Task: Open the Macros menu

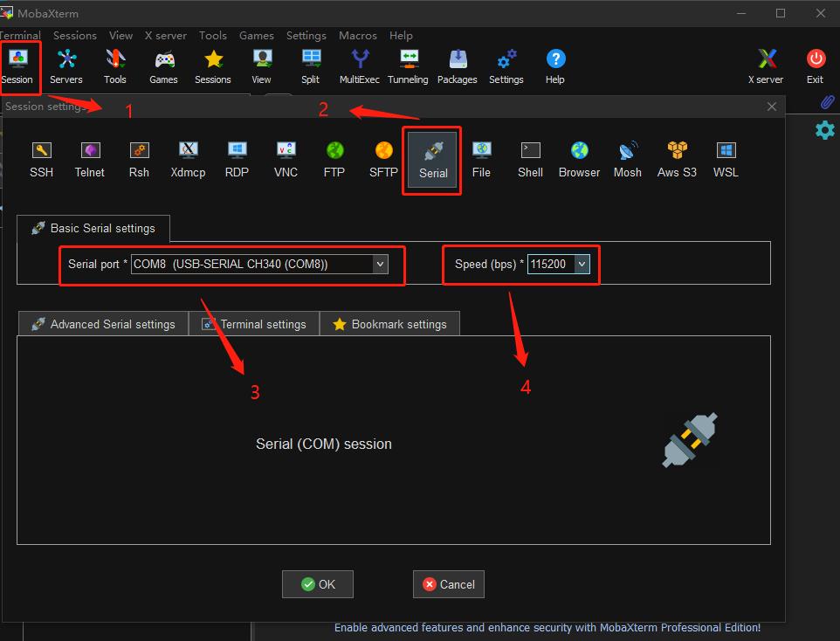Action: [x=358, y=36]
